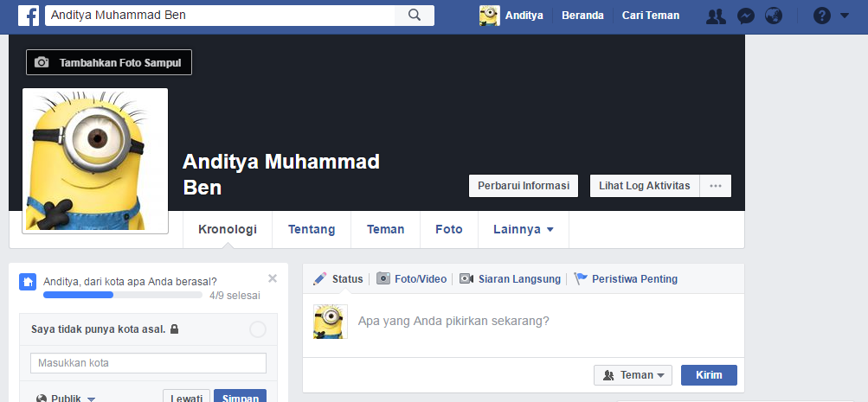Click the minion avatar in composer
This screenshot has height=402, width=868.
tap(331, 322)
